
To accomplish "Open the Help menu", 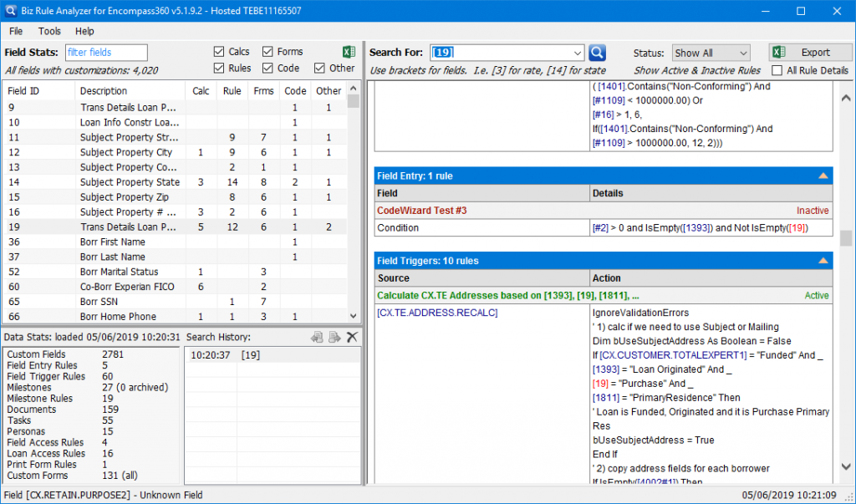I will (84, 31).
